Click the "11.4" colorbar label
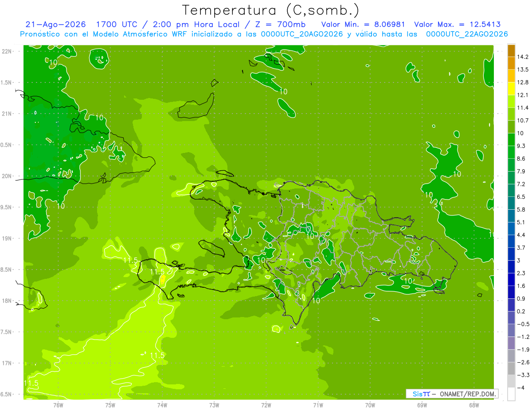Screen dimensions: 532x411 pos(523,108)
